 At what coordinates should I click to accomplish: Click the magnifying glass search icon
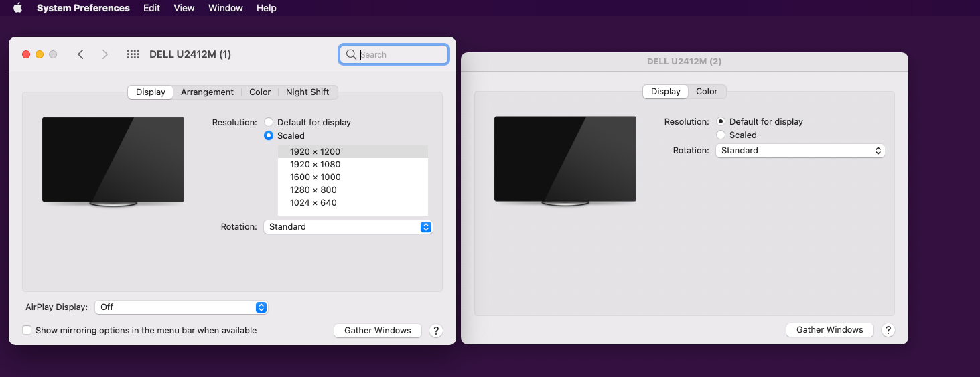click(351, 54)
